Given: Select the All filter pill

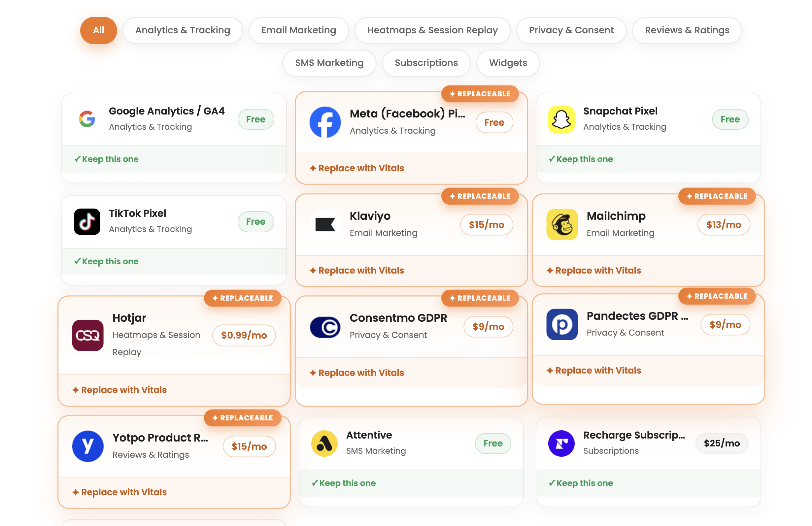Looking at the screenshot, I should 99,30.
